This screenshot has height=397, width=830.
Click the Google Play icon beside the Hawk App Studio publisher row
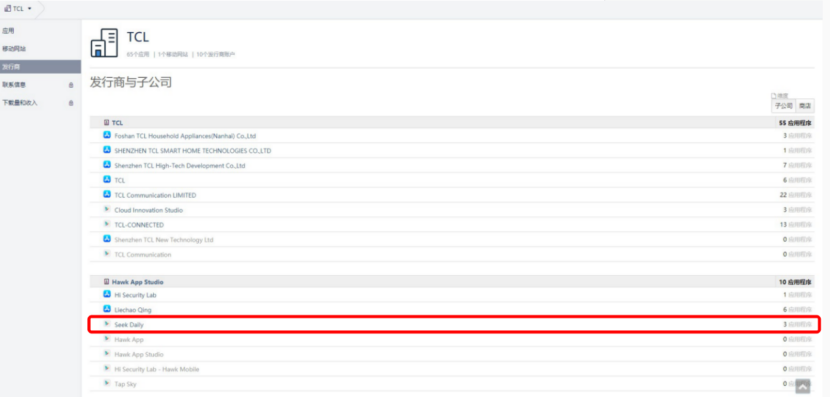pyautogui.click(x=107, y=354)
